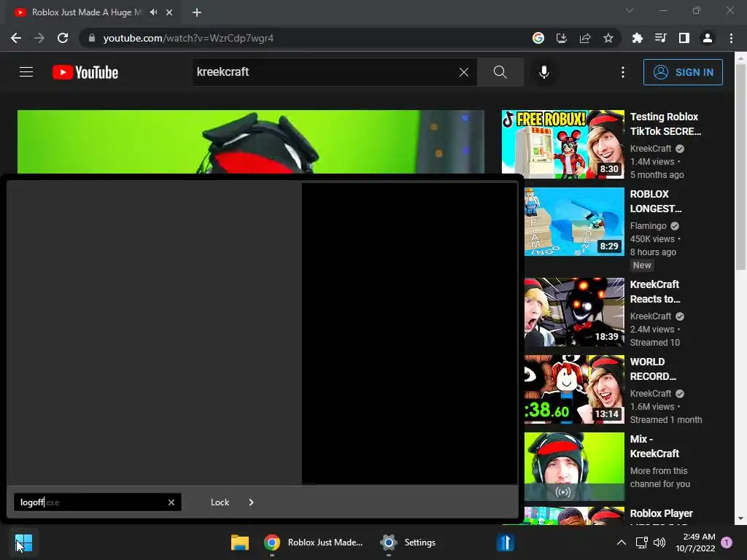747x560 pixels.
Task: Open volume icon in system tray
Action: pyautogui.click(x=659, y=542)
